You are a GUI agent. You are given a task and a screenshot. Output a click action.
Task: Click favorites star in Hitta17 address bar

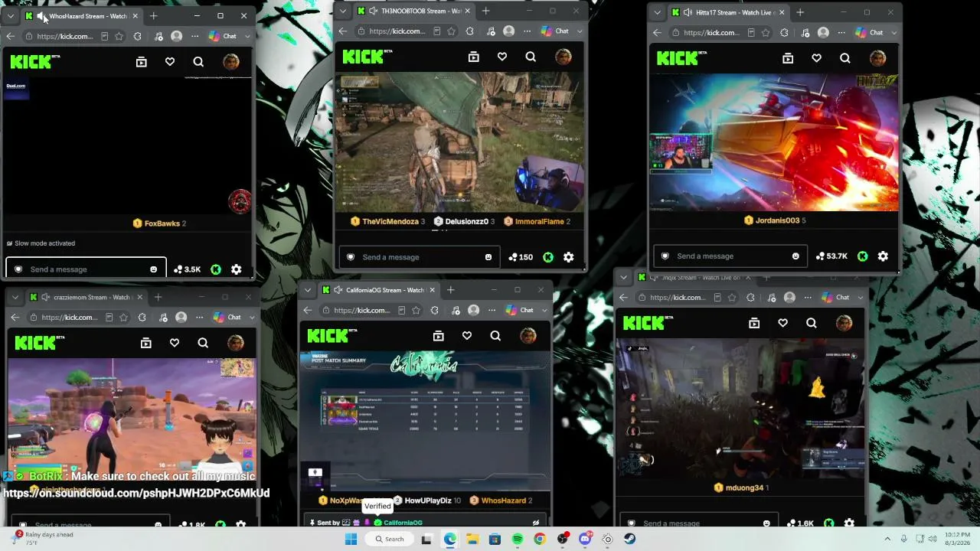pyautogui.click(x=766, y=32)
